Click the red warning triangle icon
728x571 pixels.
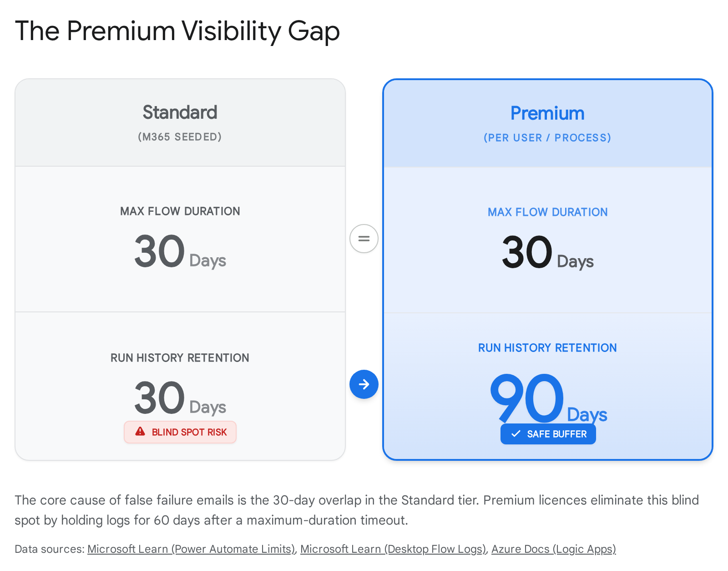(x=140, y=432)
